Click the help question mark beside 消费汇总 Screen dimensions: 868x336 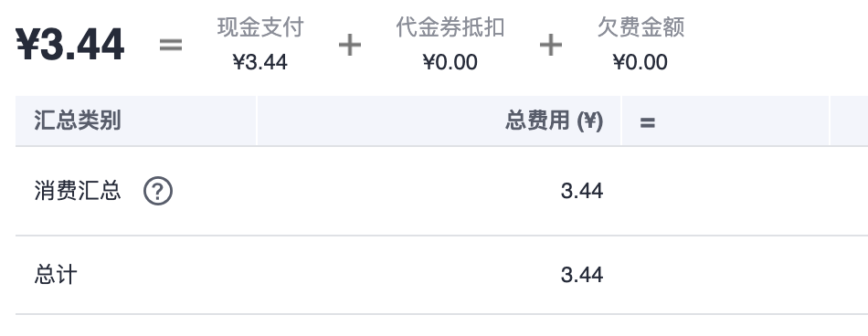[x=158, y=192]
